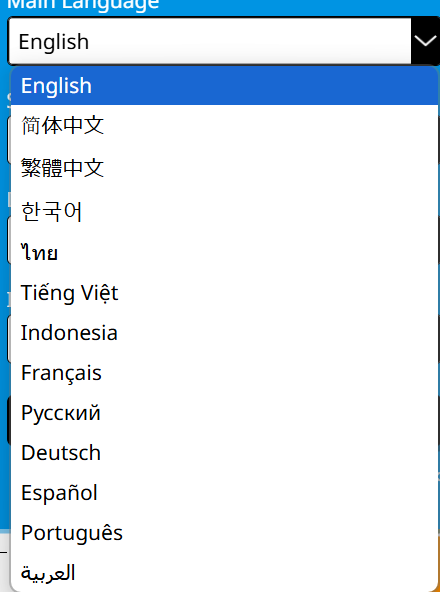Pick Português in the dropdown list
Image resolution: width=440 pixels, height=592 pixels.
[x=224, y=533]
